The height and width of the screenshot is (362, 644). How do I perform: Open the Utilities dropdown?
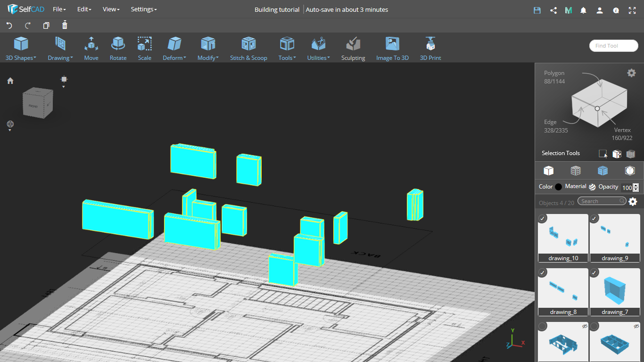coord(319,49)
